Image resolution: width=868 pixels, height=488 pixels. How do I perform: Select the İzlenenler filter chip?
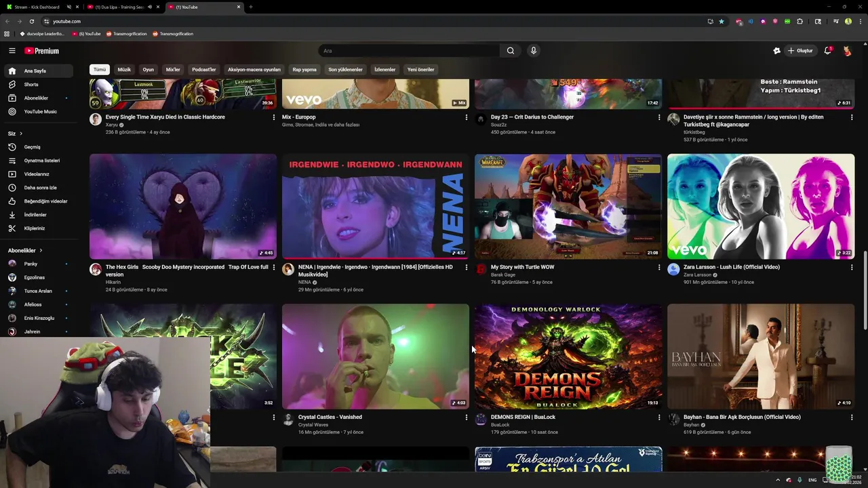(x=384, y=70)
